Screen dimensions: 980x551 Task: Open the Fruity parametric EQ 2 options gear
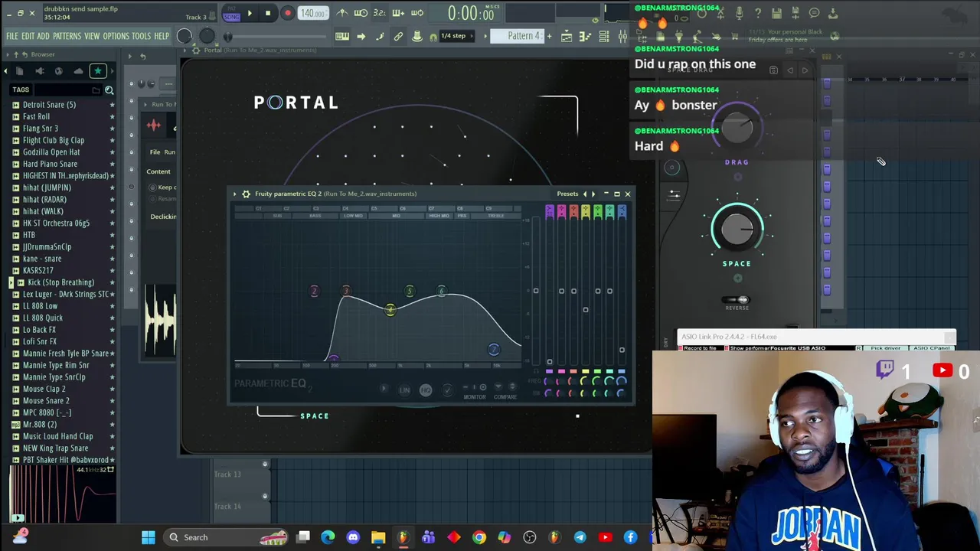click(247, 194)
